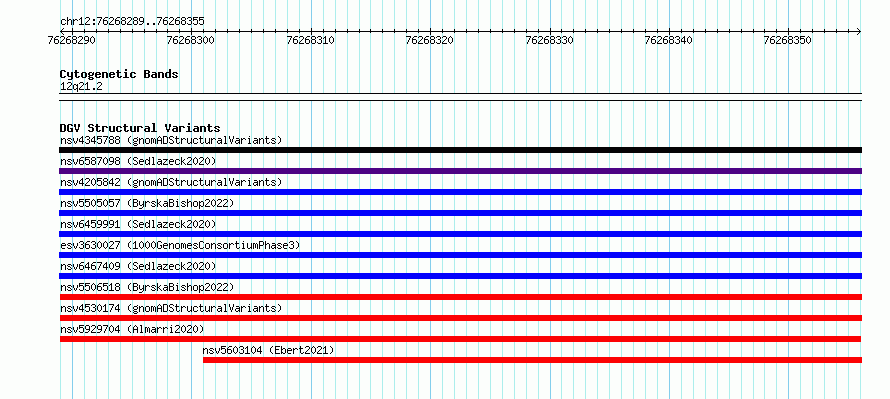This screenshot has width=890, height=399.
Task: Click ruler position 76268330
Action: (x=549, y=41)
